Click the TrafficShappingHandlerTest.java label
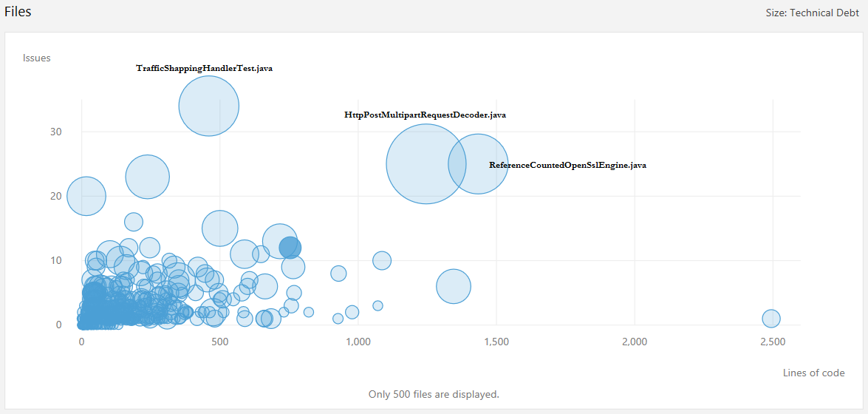 tap(204, 68)
